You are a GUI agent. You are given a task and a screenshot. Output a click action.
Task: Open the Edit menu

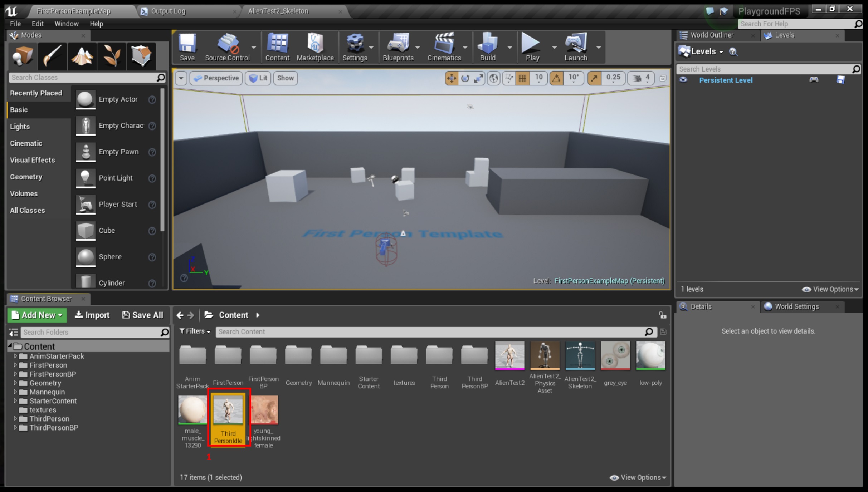click(x=37, y=24)
